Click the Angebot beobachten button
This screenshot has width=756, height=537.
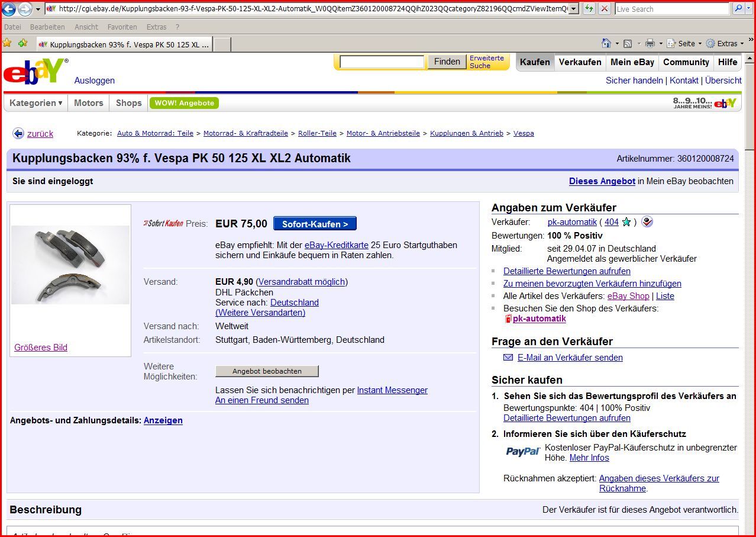click(x=267, y=371)
